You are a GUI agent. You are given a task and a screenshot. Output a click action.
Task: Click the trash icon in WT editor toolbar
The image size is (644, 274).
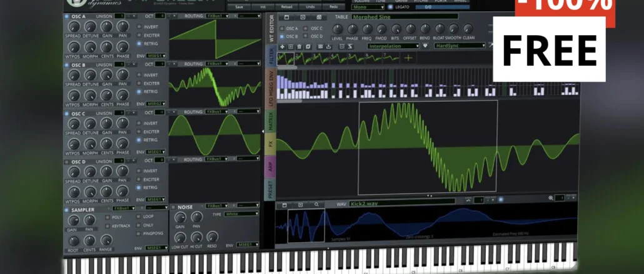[299, 47]
